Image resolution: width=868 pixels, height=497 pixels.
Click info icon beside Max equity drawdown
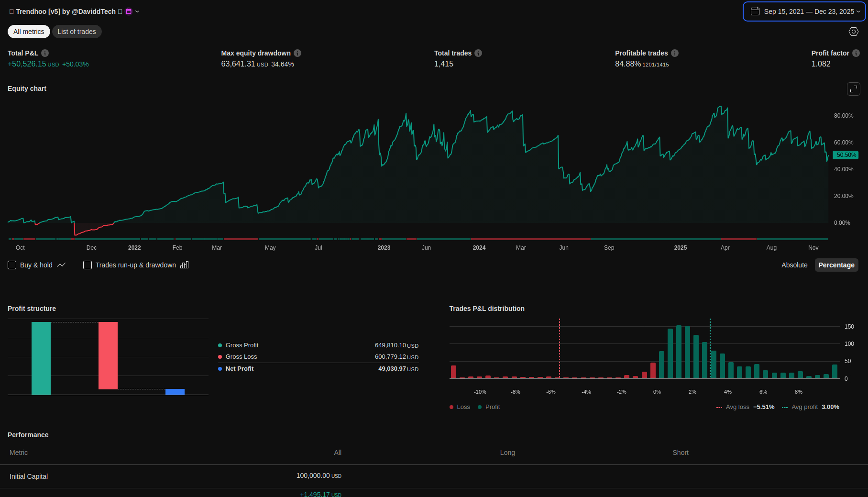pyautogui.click(x=297, y=53)
